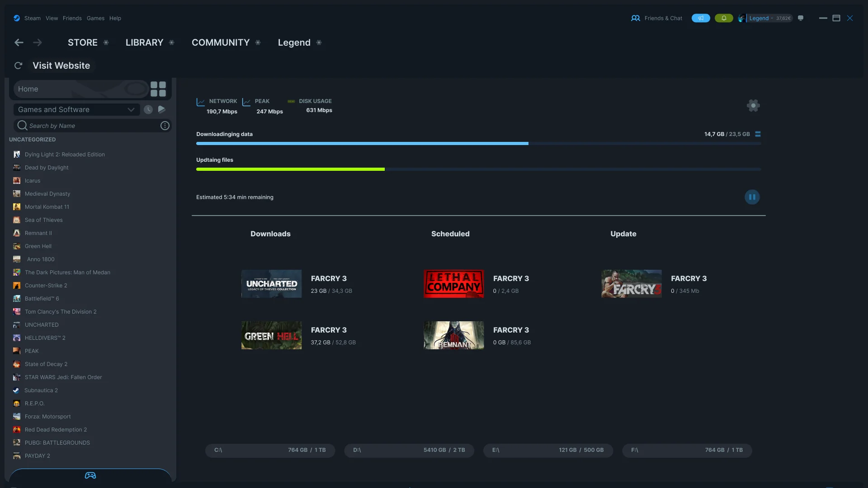
Task: Click the blue downloading data progress bar
Action: point(362,144)
